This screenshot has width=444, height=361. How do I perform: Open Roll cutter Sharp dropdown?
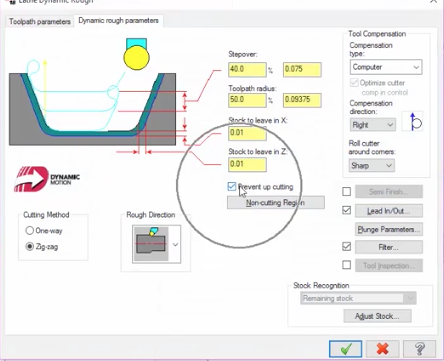372,166
